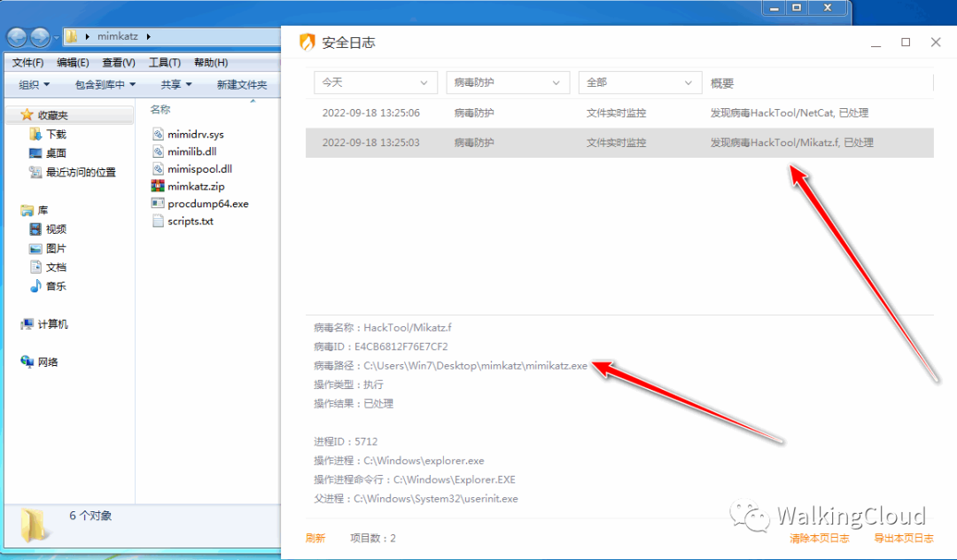Click the 刷新 link

point(315,538)
